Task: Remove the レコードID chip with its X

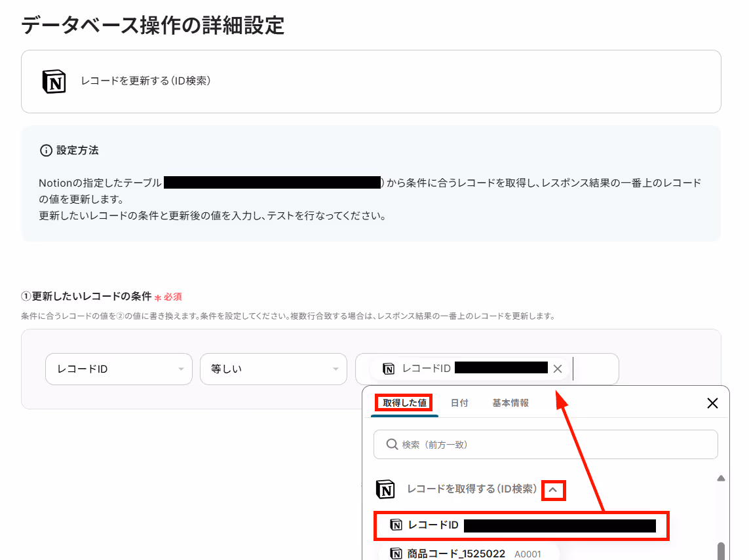Action: (x=557, y=369)
